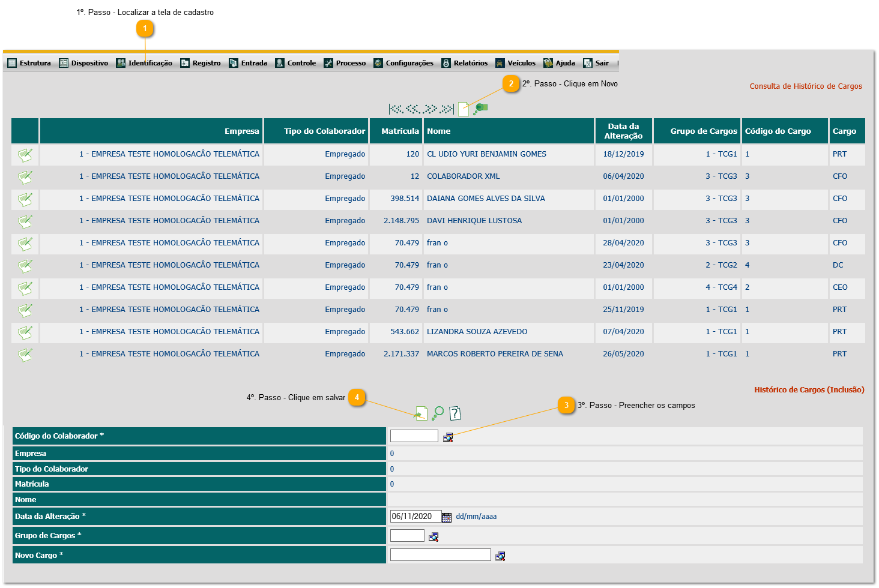
Task: Go to next page of records
Action: tap(430, 109)
